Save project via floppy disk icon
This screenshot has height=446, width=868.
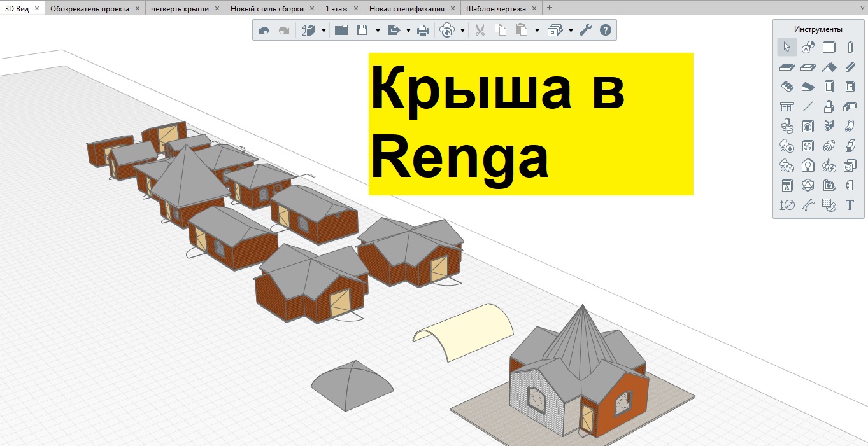click(362, 30)
